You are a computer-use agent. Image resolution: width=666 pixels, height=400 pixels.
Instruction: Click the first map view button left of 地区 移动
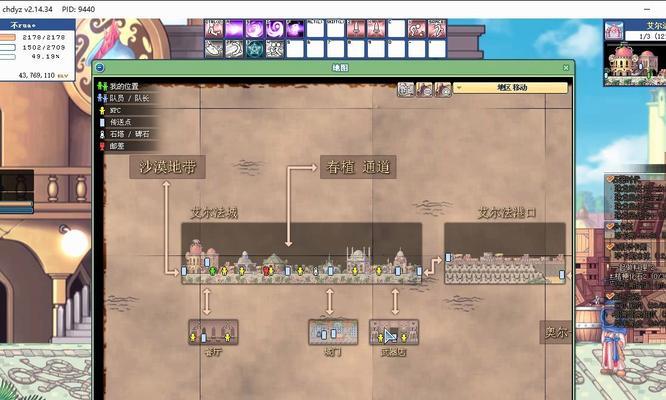(x=406, y=89)
